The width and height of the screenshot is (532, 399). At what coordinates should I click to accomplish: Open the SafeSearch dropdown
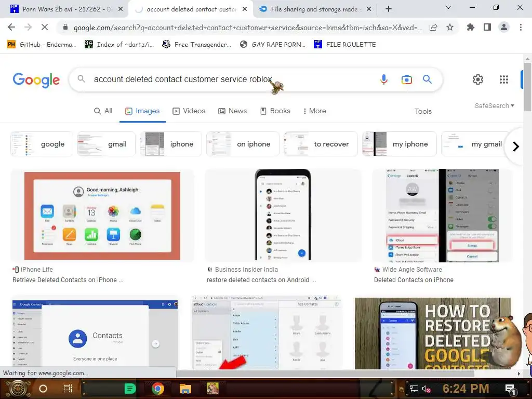[495, 106]
